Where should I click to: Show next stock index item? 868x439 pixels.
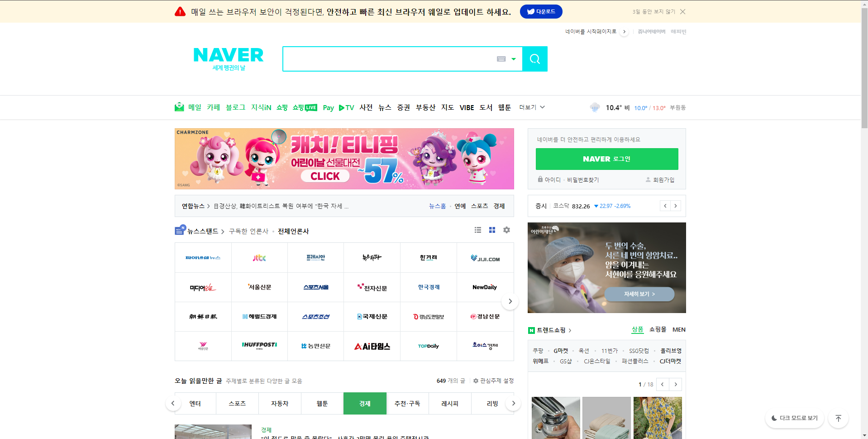[676, 206]
